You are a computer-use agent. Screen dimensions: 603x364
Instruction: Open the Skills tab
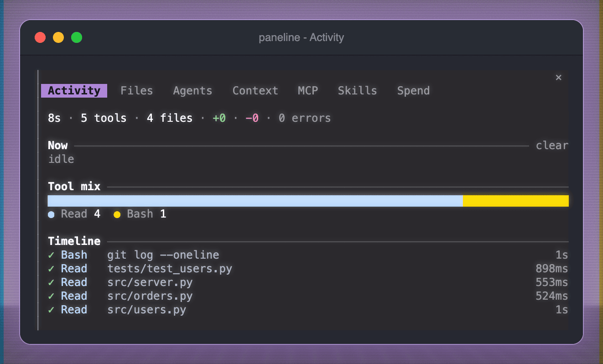pyautogui.click(x=358, y=91)
